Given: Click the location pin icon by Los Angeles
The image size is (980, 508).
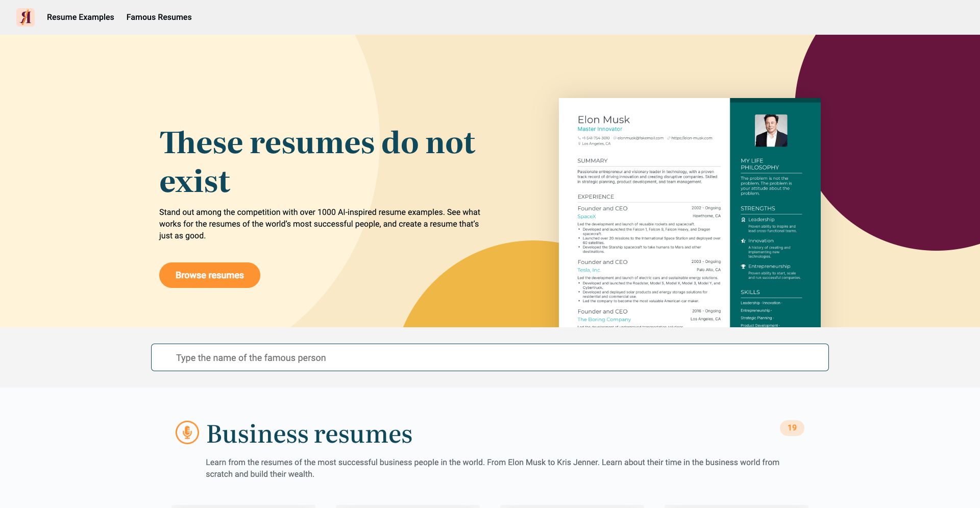Looking at the screenshot, I should 579,144.
